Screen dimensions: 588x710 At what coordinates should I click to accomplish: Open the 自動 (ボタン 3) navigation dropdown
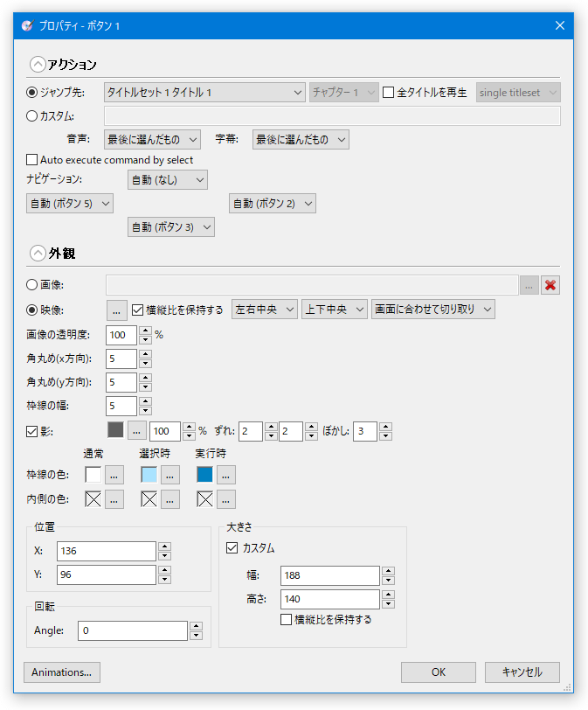171,226
